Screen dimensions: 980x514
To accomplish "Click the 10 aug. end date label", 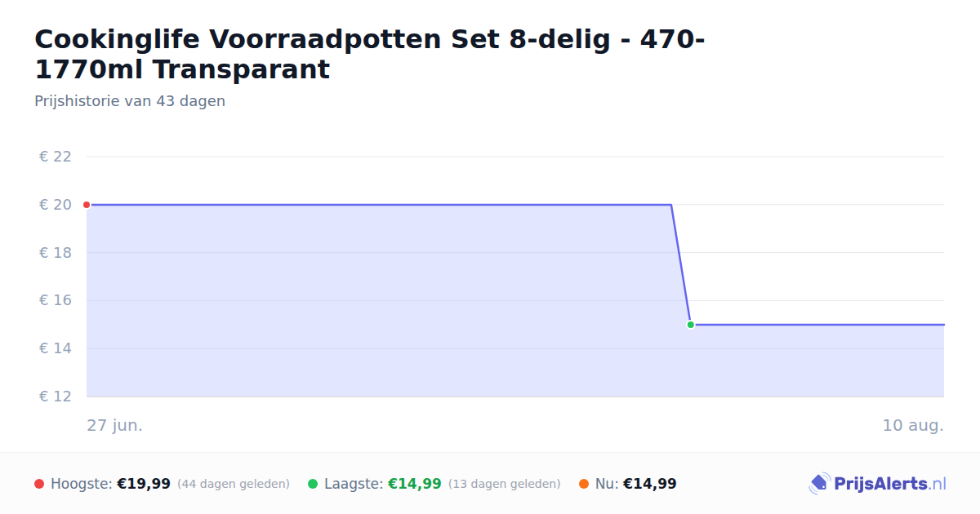I will click(x=913, y=425).
